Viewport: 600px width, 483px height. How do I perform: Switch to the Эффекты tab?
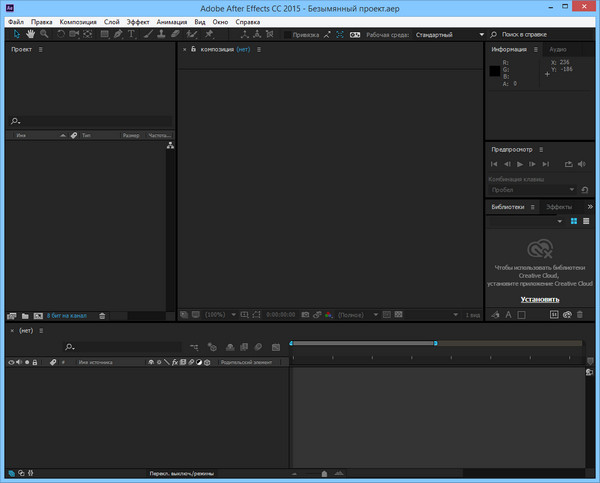559,207
